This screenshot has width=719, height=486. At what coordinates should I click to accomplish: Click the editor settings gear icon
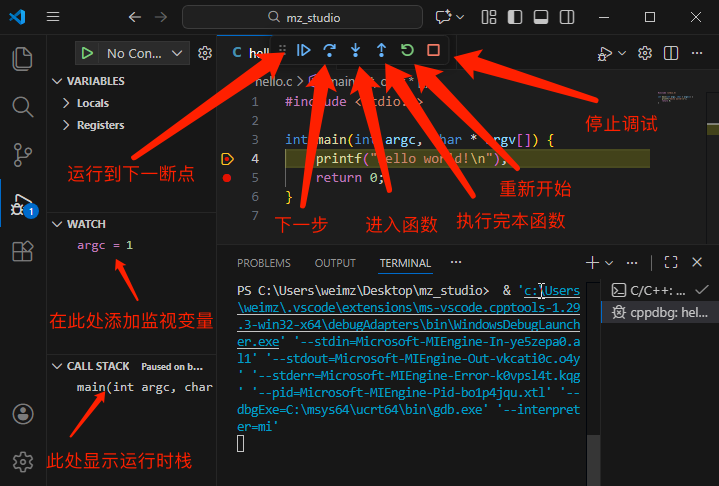[x=645, y=53]
